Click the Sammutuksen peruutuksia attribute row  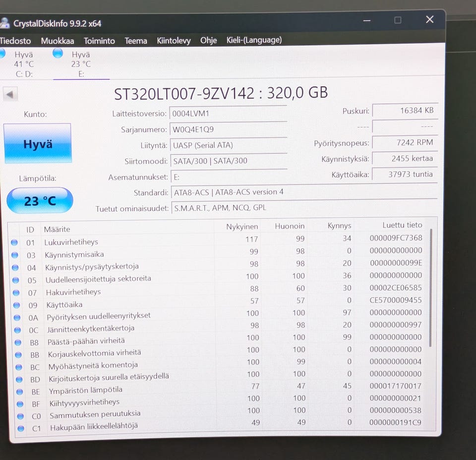pos(221,413)
